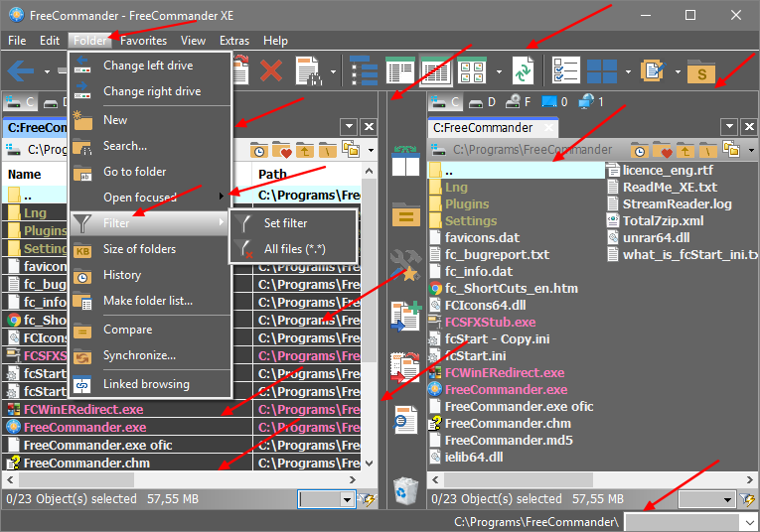Click left panel horizontal scrollbar thumb
Image resolution: width=760 pixels, height=532 pixels.
[x=76, y=479]
